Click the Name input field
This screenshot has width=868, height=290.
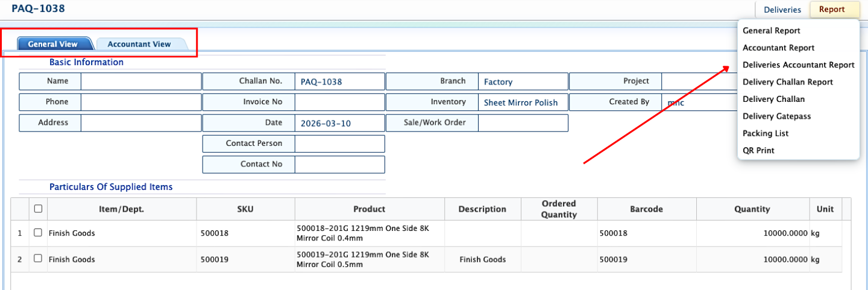pos(141,81)
